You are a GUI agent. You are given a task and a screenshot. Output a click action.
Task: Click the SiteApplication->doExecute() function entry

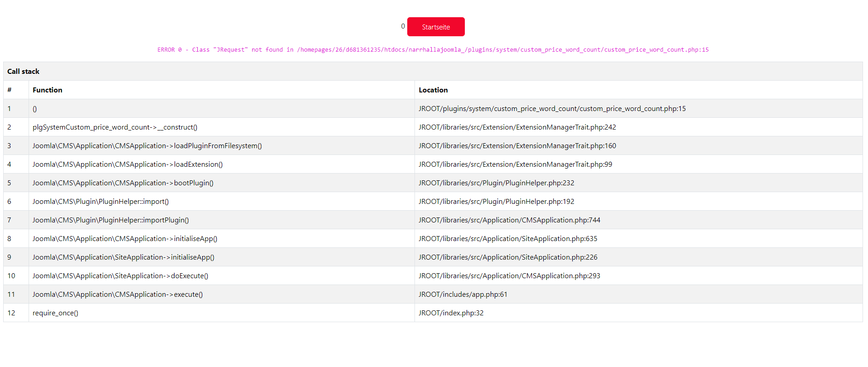click(x=120, y=276)
